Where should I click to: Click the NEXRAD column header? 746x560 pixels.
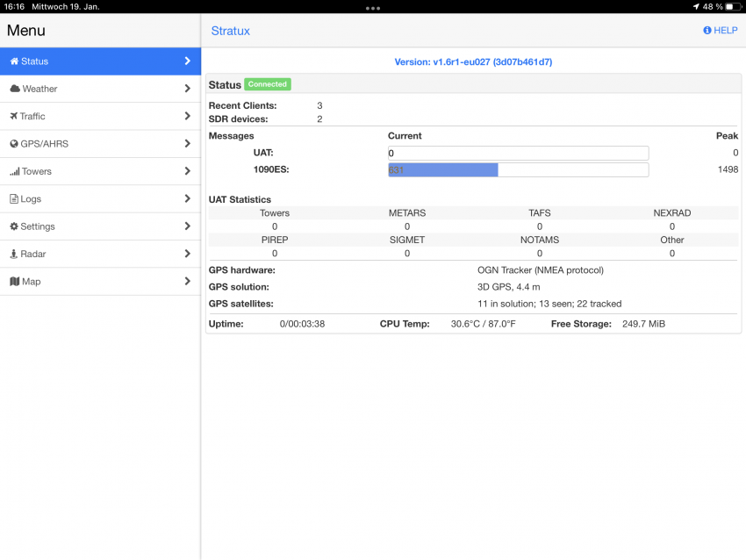pyautogui.click(x=671, y=213)
